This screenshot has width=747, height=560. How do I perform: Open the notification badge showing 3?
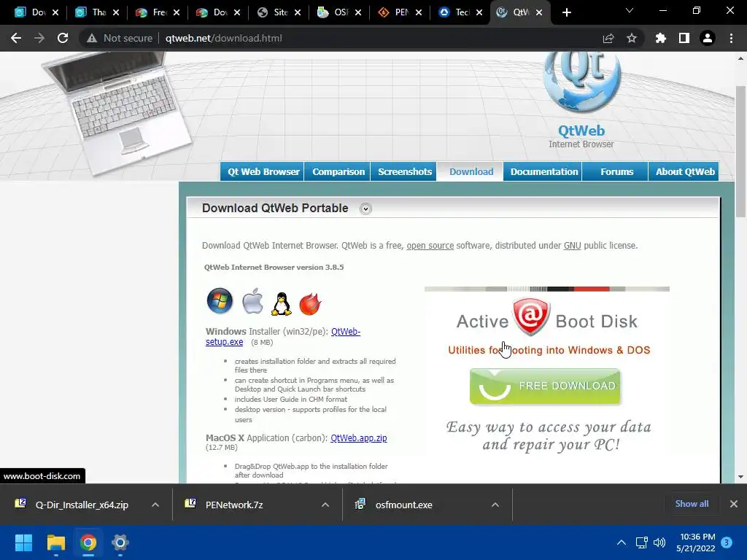727,542
